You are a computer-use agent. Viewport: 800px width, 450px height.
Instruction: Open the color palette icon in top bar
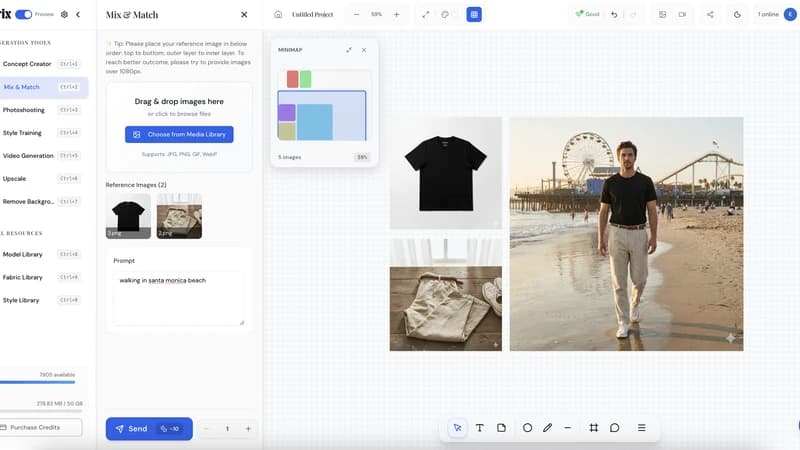[x=445, y=14]
